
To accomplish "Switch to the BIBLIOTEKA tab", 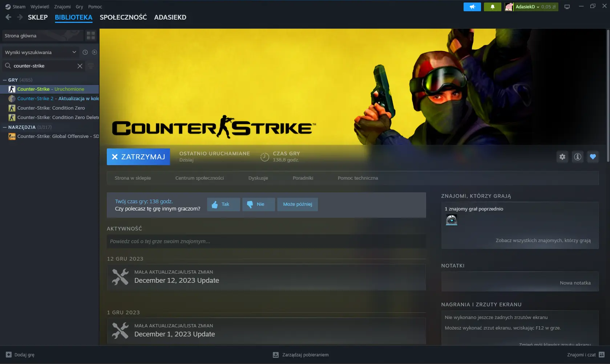I will 74,17.
